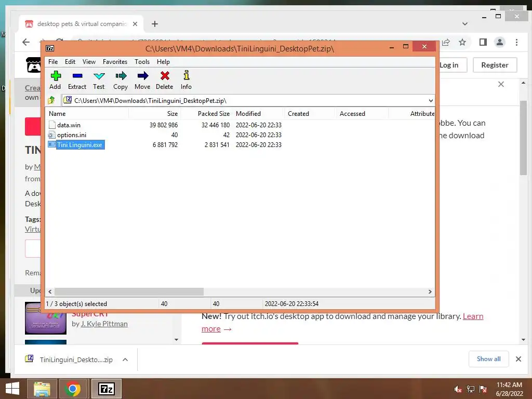Open the J. Kyle Pittman author link
Image resolution: width=532 pixels, height=399 pixels.
tap(104, 324)
